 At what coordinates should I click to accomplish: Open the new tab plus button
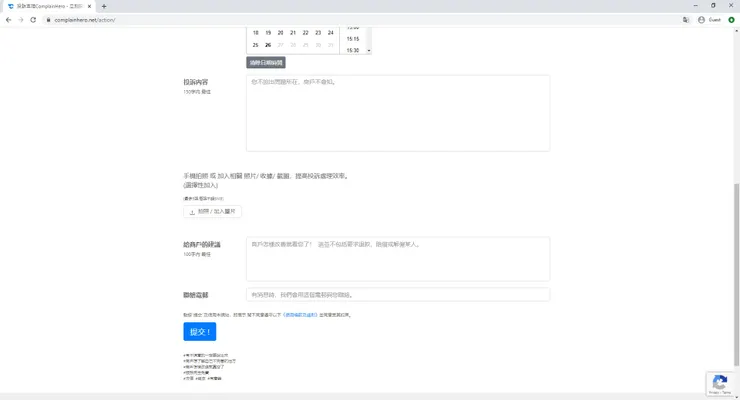[104, 7]
